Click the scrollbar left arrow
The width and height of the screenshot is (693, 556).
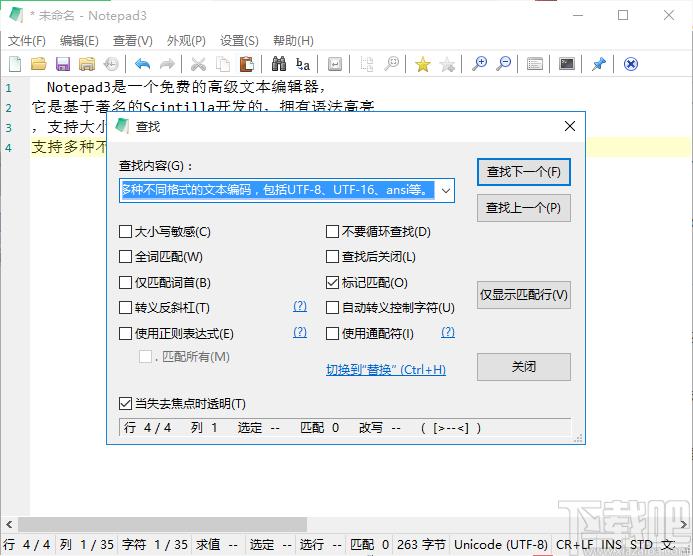point(9,525)
